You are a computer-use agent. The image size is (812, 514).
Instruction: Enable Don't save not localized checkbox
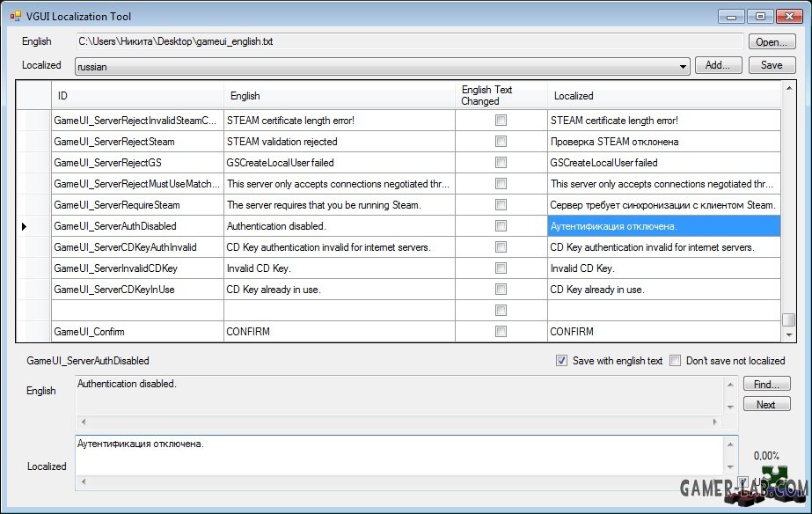(x=675, y=361)
